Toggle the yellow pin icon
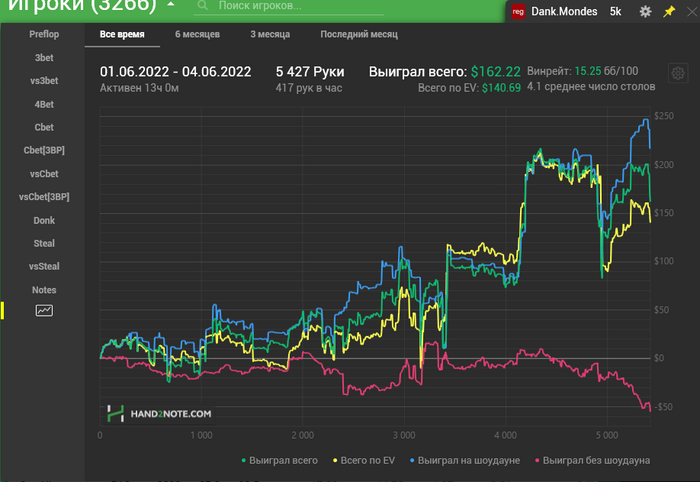This screenshot has height=482, width=700. (669, 12)
